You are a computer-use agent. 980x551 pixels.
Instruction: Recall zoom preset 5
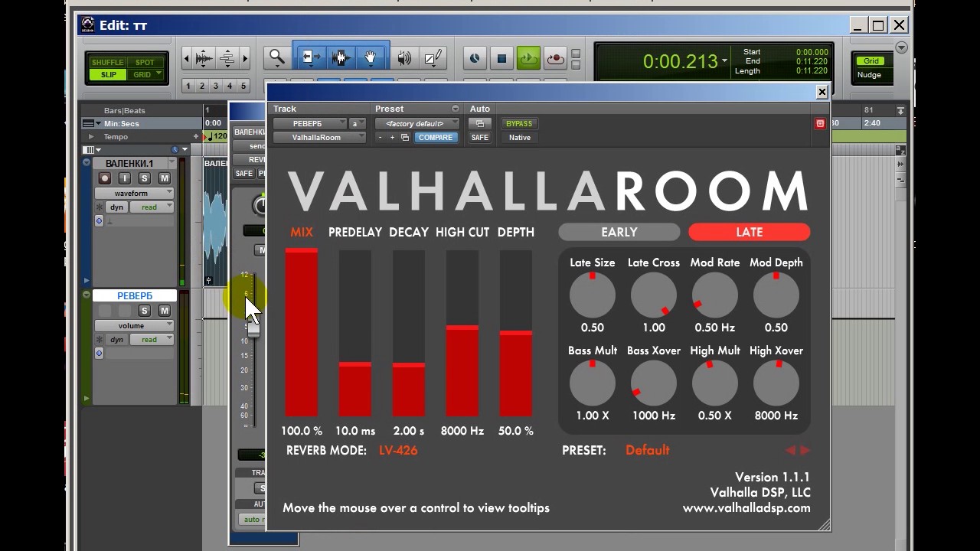[243, 86]
